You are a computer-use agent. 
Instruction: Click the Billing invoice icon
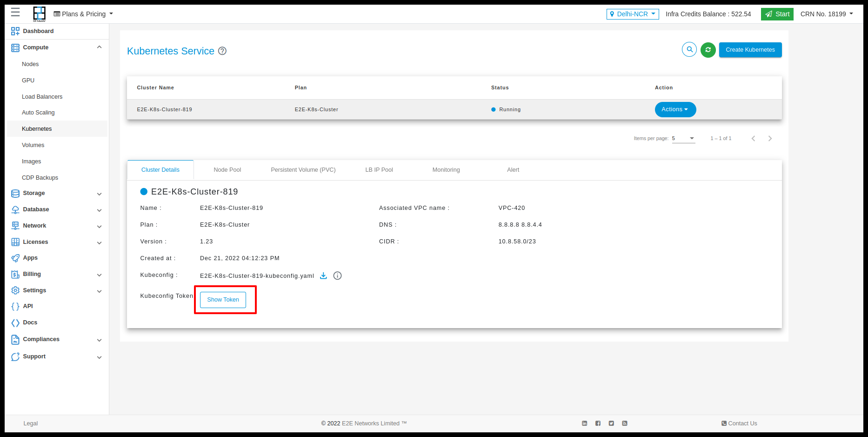[x=15, y=274]
